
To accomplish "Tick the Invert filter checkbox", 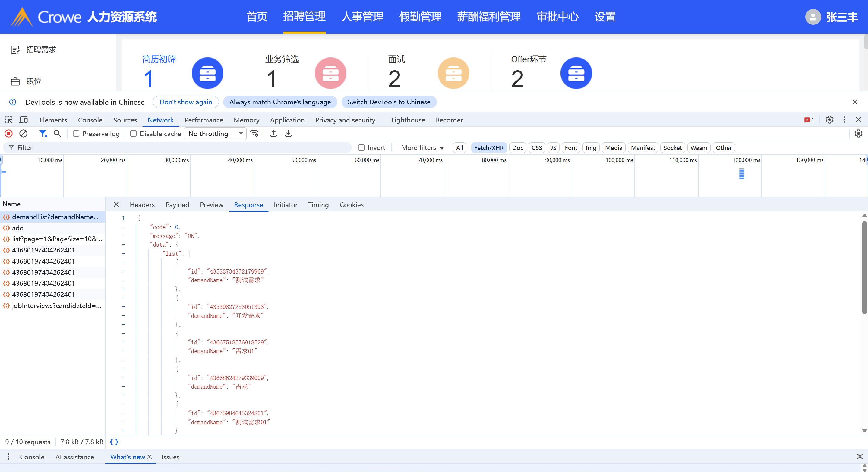I will pyautogui.click(x=361, y=148).
